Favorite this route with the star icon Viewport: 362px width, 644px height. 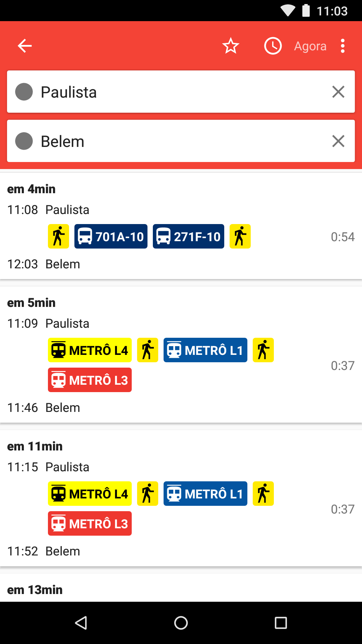tap(231, 46)
